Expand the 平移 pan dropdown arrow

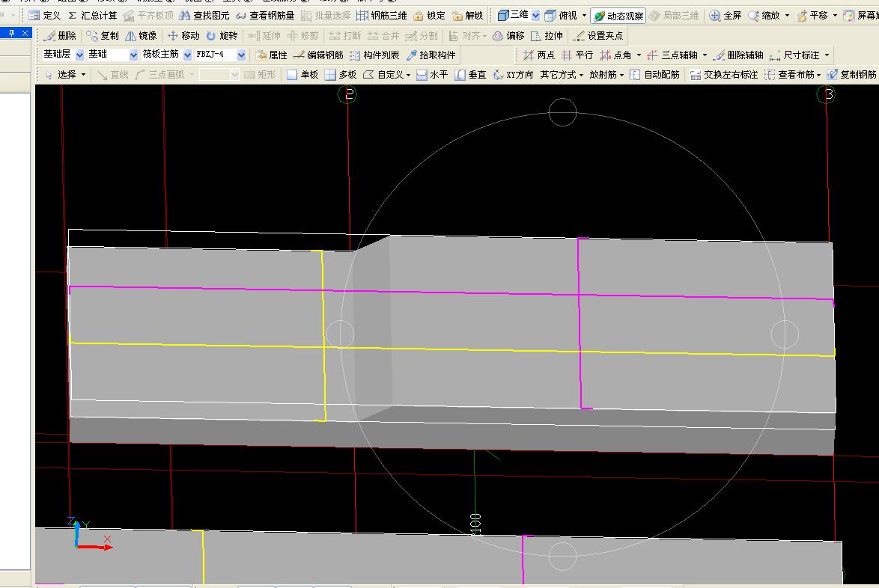coord(835,16)
